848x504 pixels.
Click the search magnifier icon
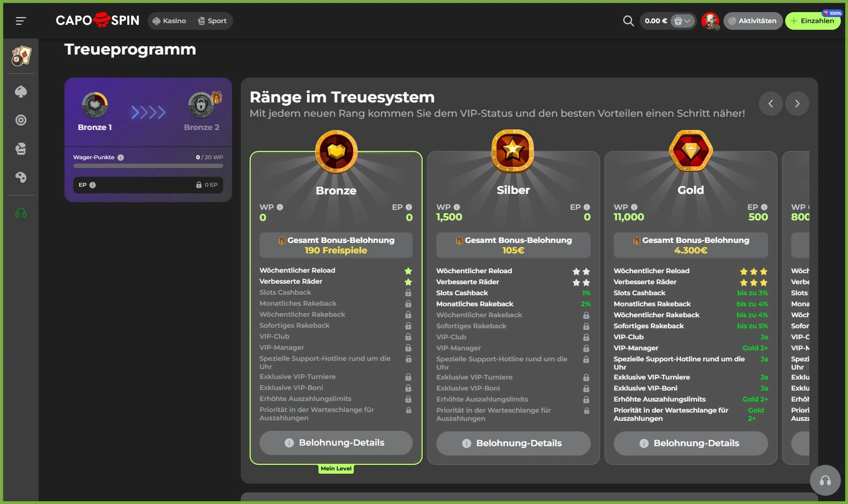pos(628,21)
